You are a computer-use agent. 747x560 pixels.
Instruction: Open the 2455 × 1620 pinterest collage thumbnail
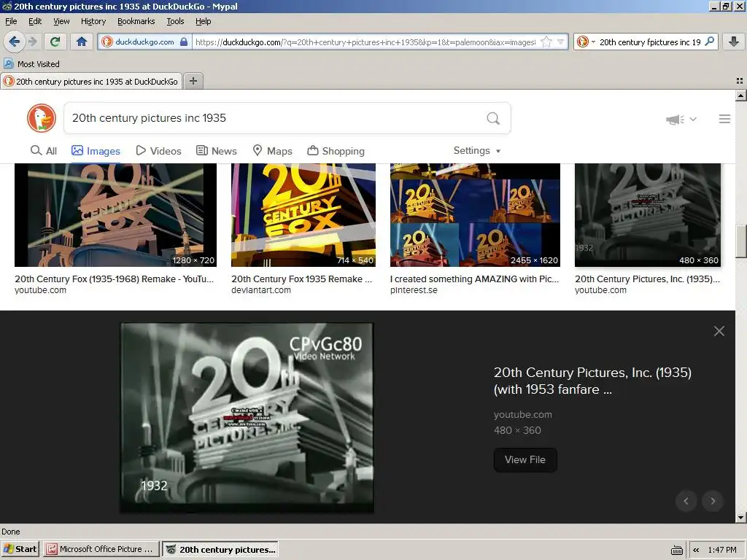475,215
